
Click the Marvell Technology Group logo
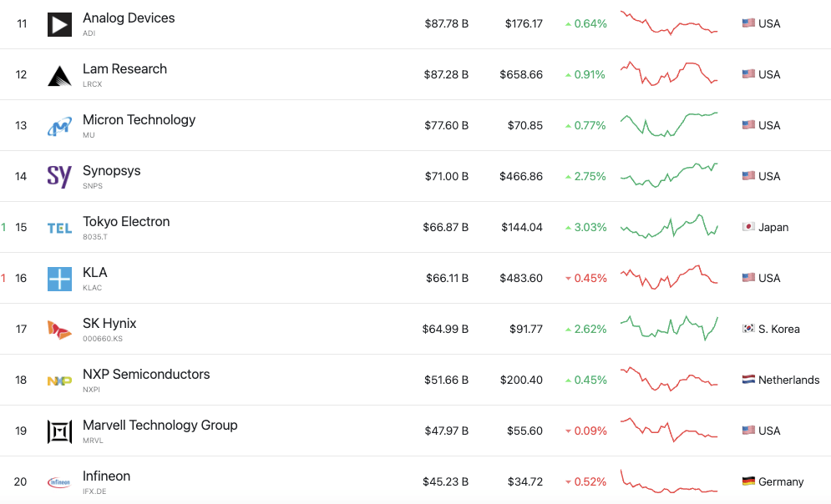pyautogui.click(x=59, y=431)
